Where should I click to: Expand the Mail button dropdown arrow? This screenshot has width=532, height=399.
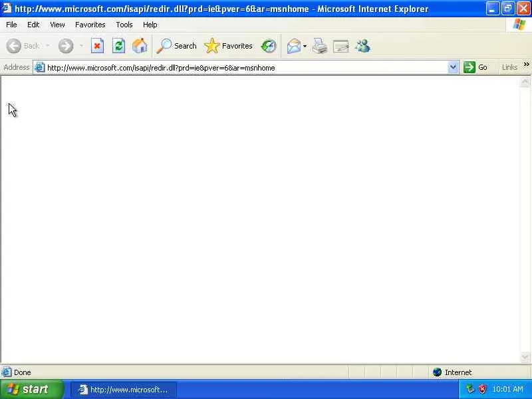(x=305, y=46)
